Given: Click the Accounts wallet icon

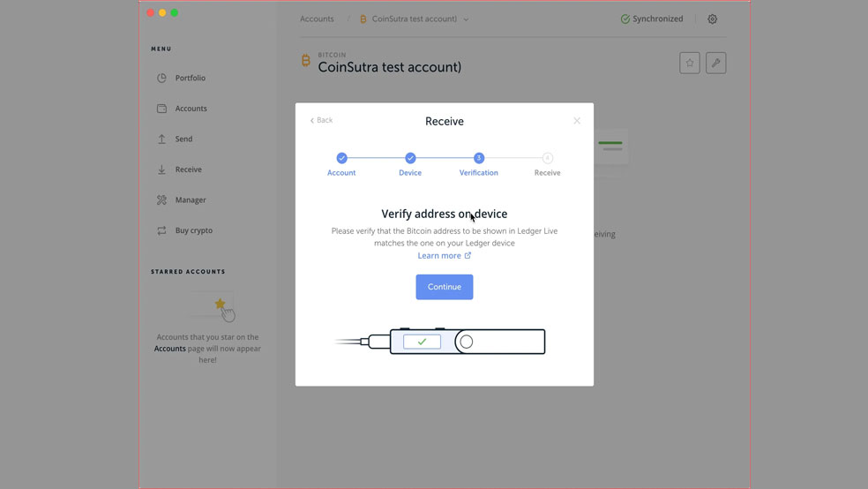Looking at the screenshot, I should [x=161, y=109].
